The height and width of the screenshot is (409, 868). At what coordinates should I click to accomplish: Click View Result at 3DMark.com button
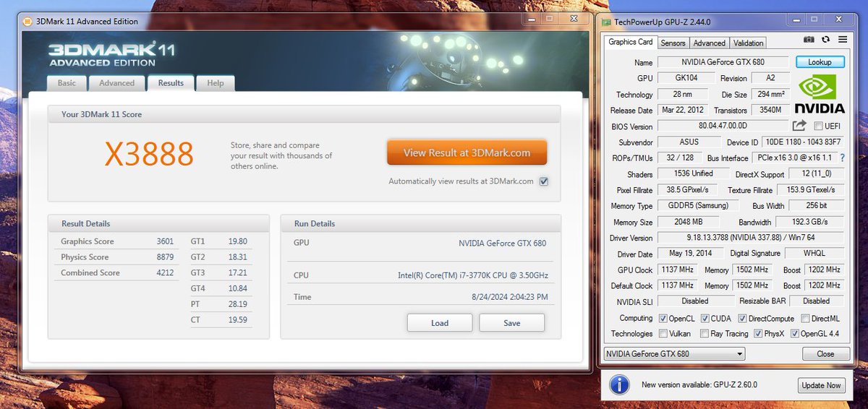467,152
